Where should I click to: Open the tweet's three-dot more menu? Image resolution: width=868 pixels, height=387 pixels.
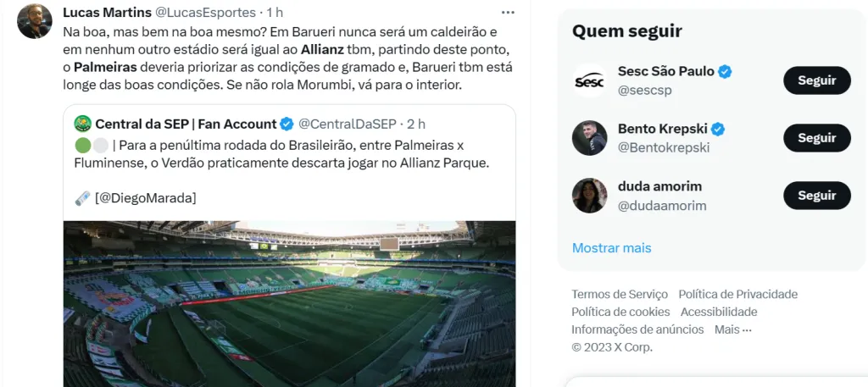click(507, 13)
